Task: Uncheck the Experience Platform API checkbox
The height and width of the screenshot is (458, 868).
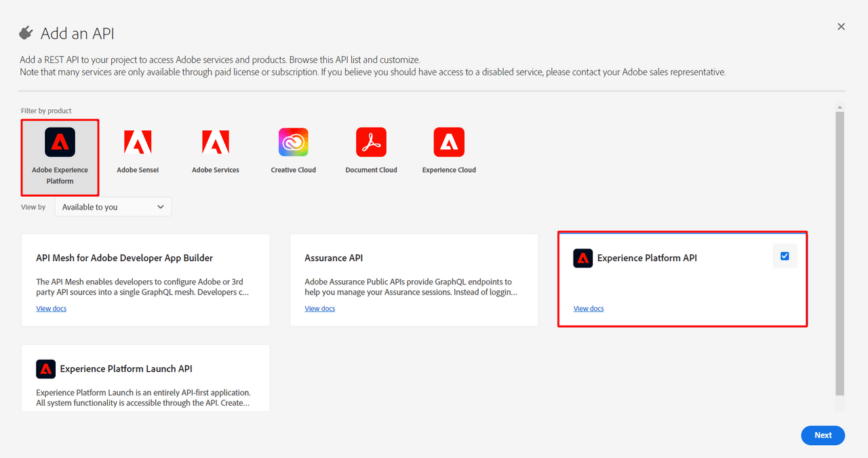Action: point(785,256)
